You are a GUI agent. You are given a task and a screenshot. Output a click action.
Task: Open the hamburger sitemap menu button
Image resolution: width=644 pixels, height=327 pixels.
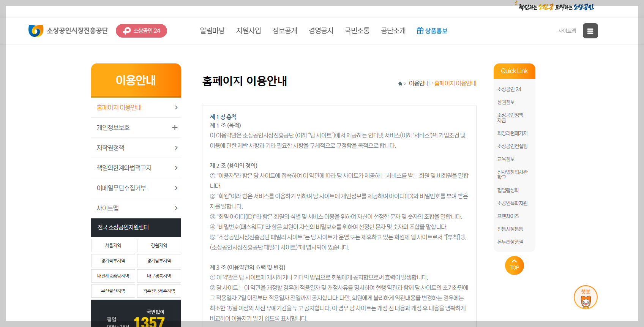point(590,31)
